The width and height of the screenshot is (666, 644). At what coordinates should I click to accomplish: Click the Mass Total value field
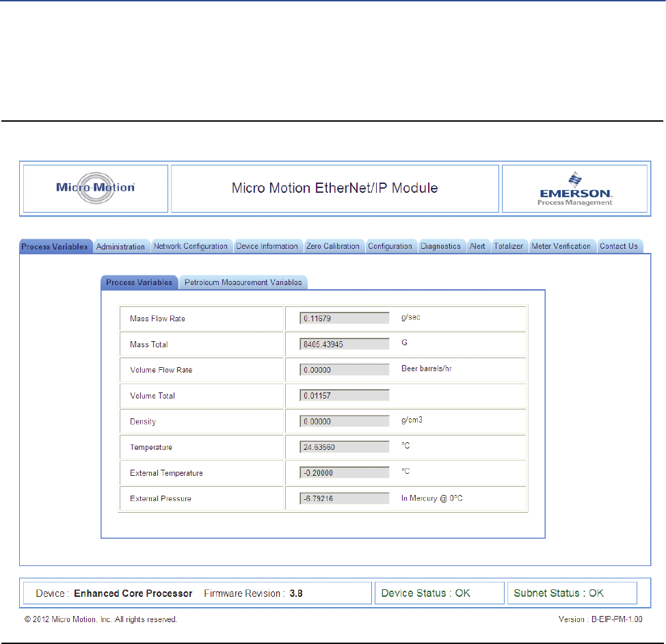[x=345, y=344]
